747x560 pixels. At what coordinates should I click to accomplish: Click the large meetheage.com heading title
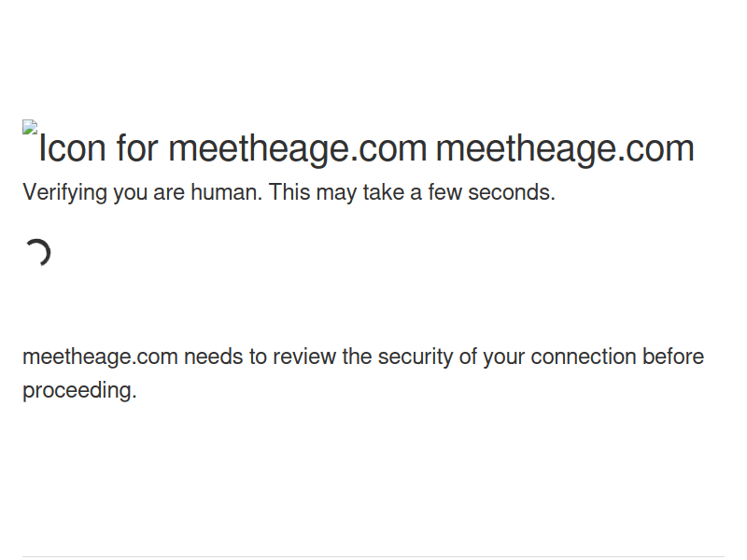click(x=565, y=148)
